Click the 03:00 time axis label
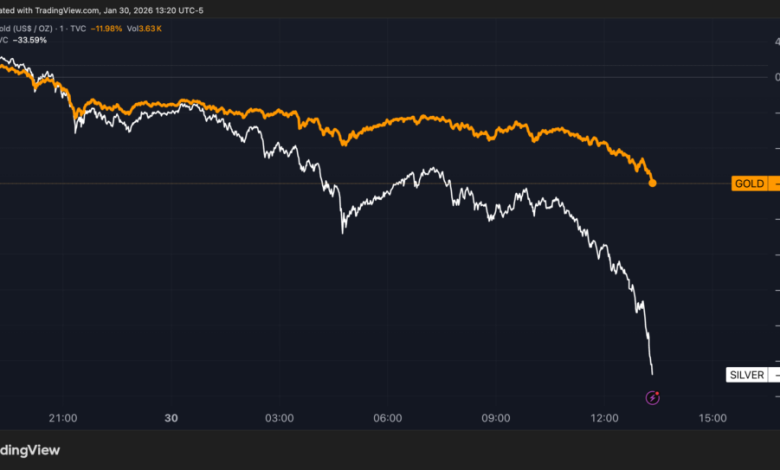The image size is (780, 470). click(x=279, y=418)
